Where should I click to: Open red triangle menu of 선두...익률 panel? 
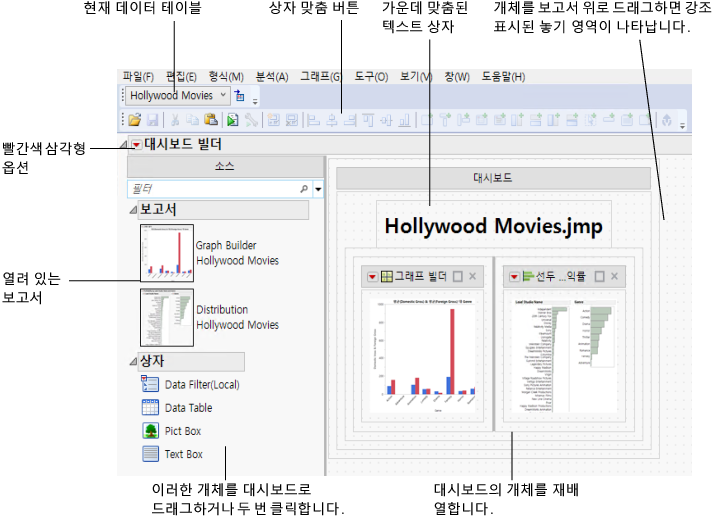click(514, 277)
